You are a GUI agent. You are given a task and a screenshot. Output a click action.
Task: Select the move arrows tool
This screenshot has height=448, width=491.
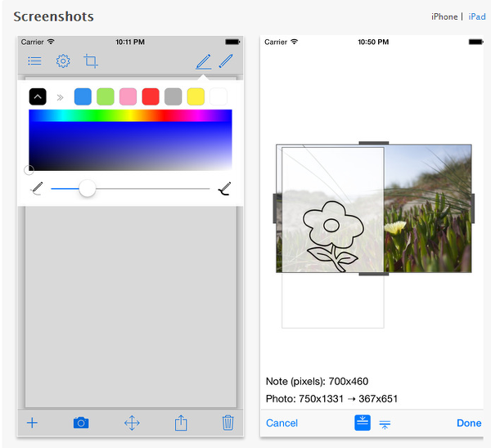[x=132, y=423]
